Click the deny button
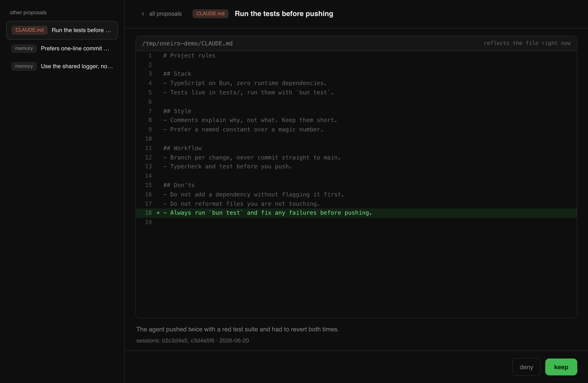 (526, 367)
